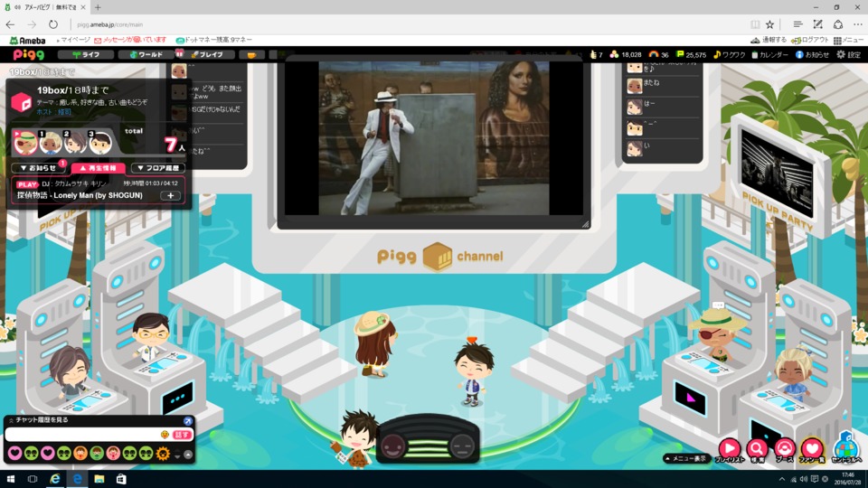The width and height of the screenshot is (868, 488).
Task: Open カレンダー calendar
Action: pyautogui.click(x=769, y=55)
